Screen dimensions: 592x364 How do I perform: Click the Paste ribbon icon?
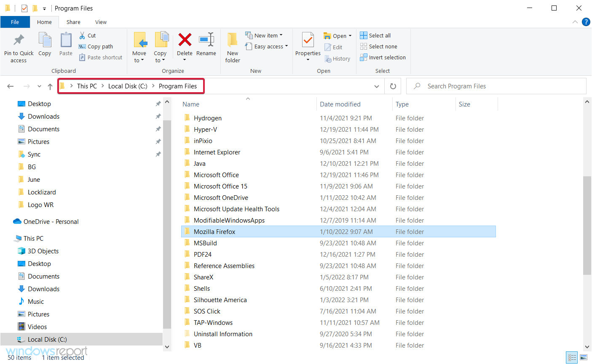click(x=66, y=45)
